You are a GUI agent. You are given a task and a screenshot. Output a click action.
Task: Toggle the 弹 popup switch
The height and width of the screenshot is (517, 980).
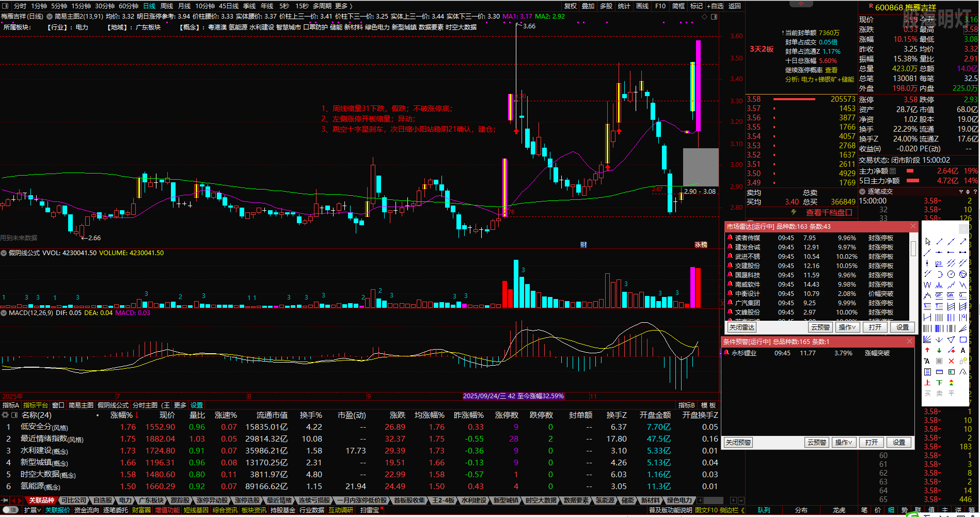click(x=10, y=510)
